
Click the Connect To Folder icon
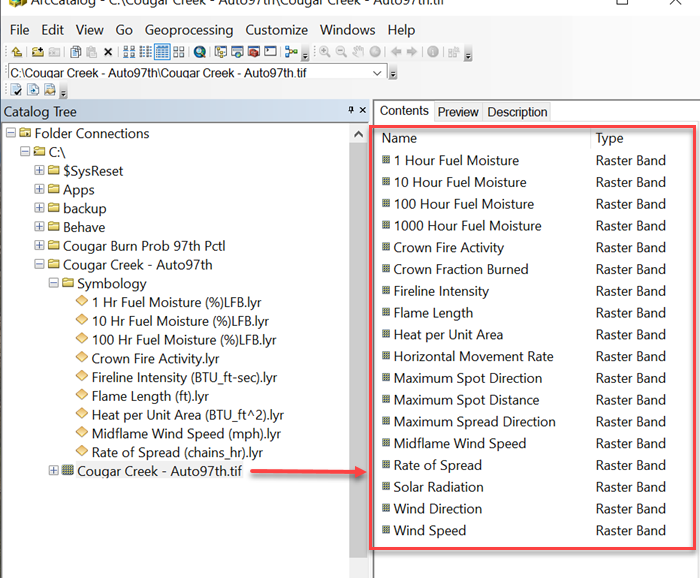point(38,52)
